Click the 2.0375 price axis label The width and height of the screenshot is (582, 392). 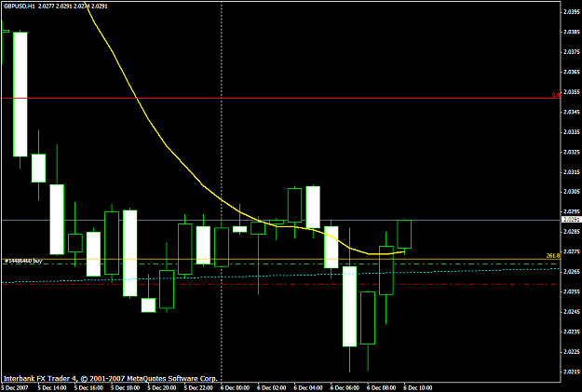click(571, 52)
